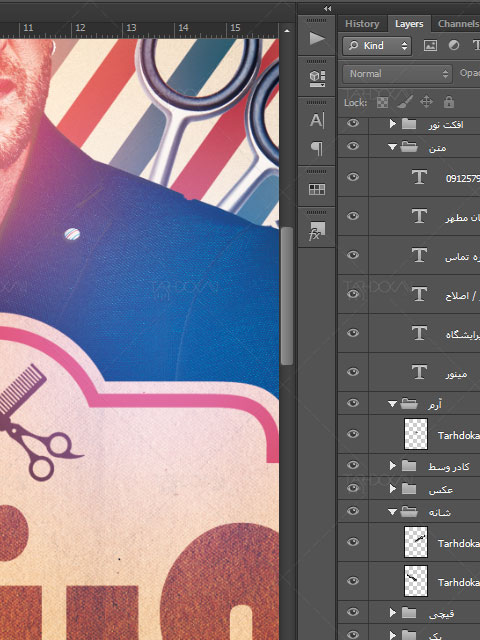The height and width of the screenshot is (640, 480).
Task: Hide the تماس text layer
Action: (353, 255)
